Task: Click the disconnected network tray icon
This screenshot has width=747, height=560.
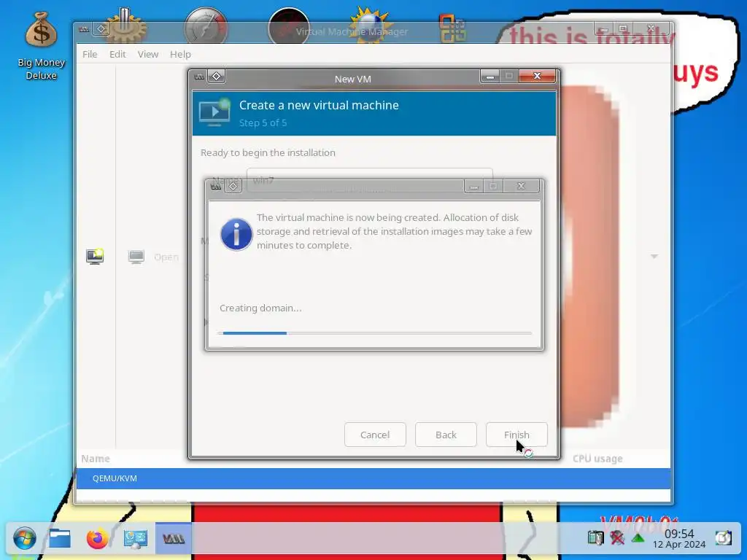Action: [x=617, y=538]
